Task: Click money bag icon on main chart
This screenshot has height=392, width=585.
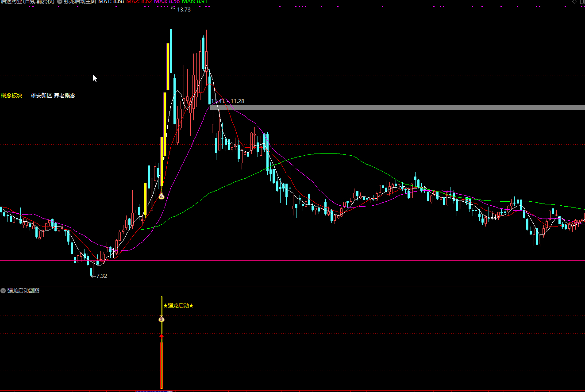Action: (162, 196)
